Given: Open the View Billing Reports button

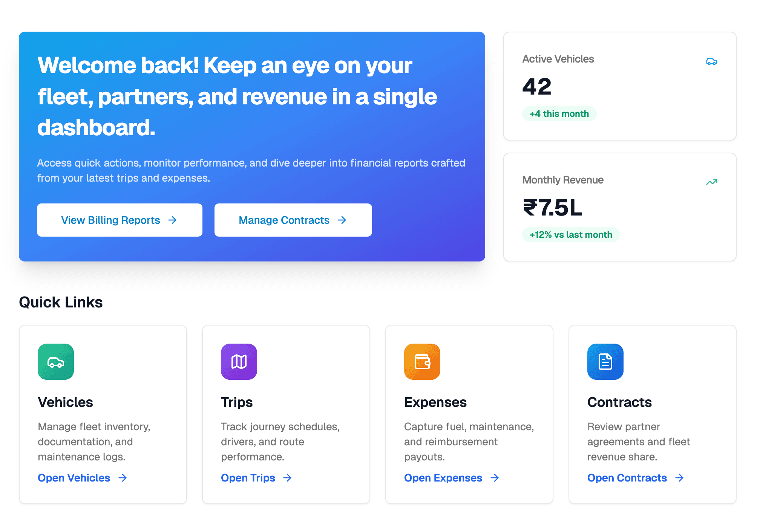Looking at the screenshot, I should [119, 220].
